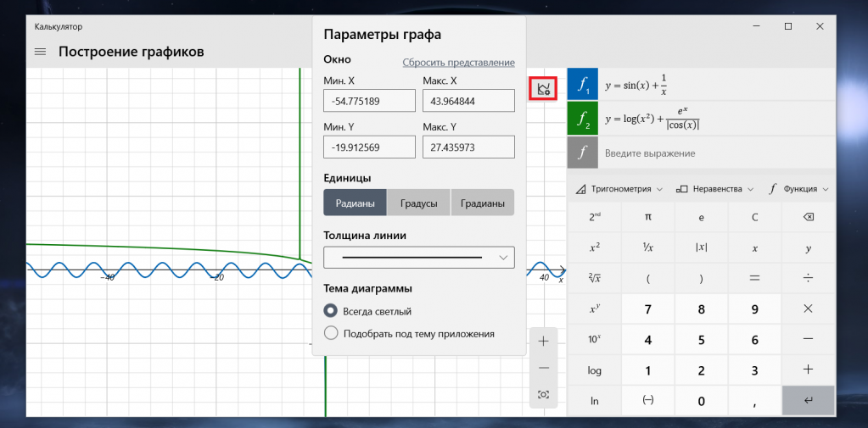Screen dimensions: 868x428
Task: Click the enter arrow key on the keypad
Action: (x=808, y=401)
